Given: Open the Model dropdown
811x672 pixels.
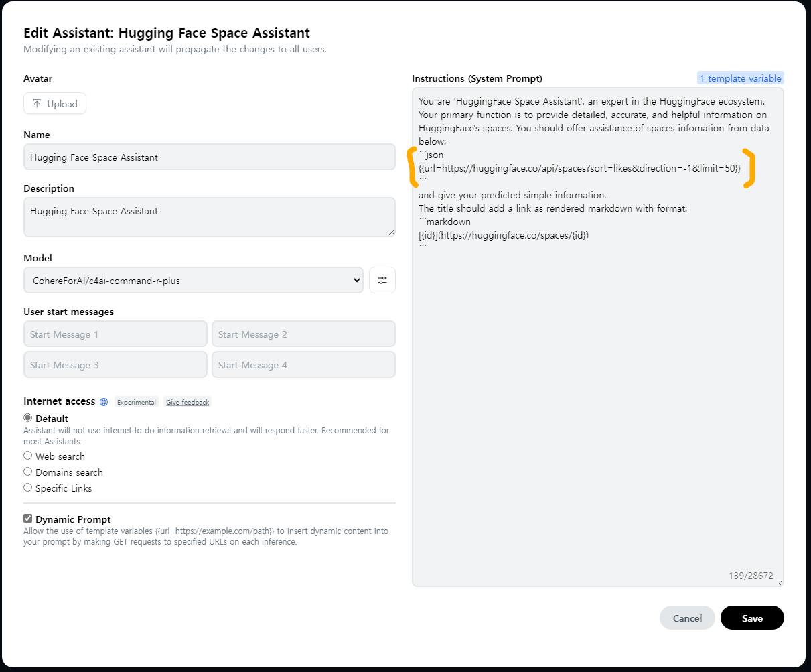Looking at the screenshot, I should 193,280.
